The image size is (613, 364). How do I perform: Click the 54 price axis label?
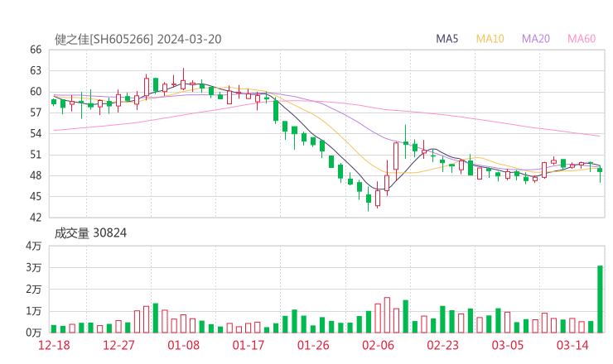coord(36,133)
